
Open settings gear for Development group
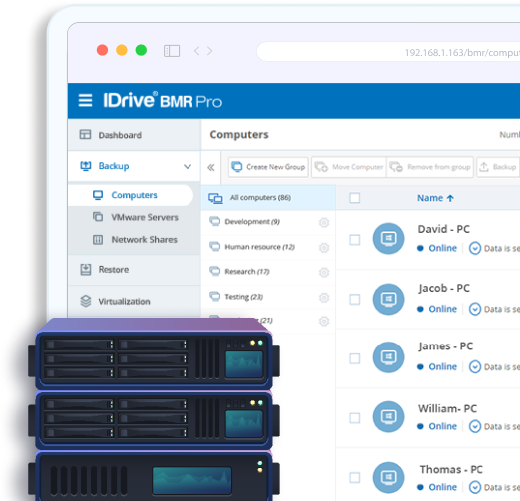[x=324, y=222]
